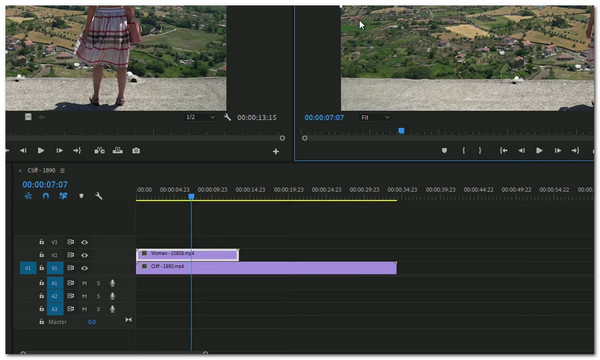
Task: Go to Out point in Source monitor
Action: click(x=77, y=151)
